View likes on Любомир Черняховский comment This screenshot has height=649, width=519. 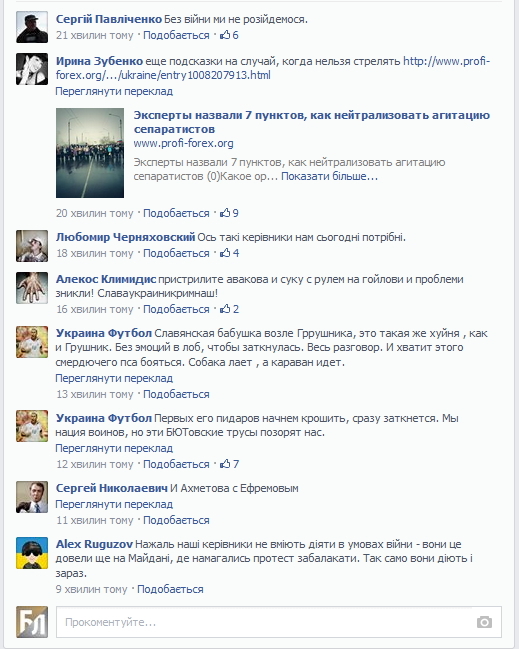pyautogui.click(x=229, y=253)
